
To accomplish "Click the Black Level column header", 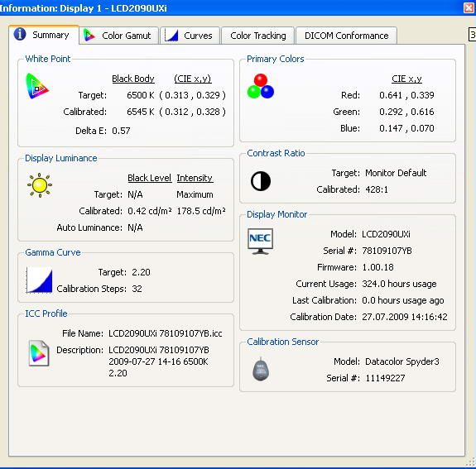I will point(149,178).
